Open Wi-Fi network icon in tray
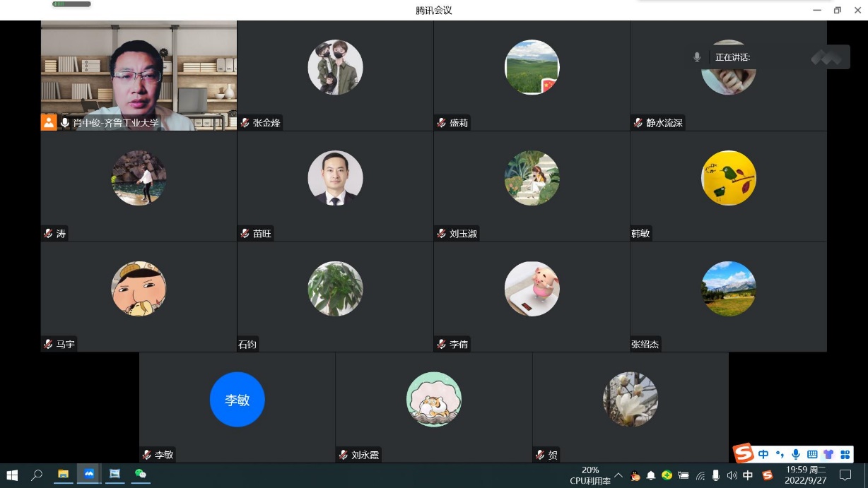The image size is (868, 488). point(700,475)
